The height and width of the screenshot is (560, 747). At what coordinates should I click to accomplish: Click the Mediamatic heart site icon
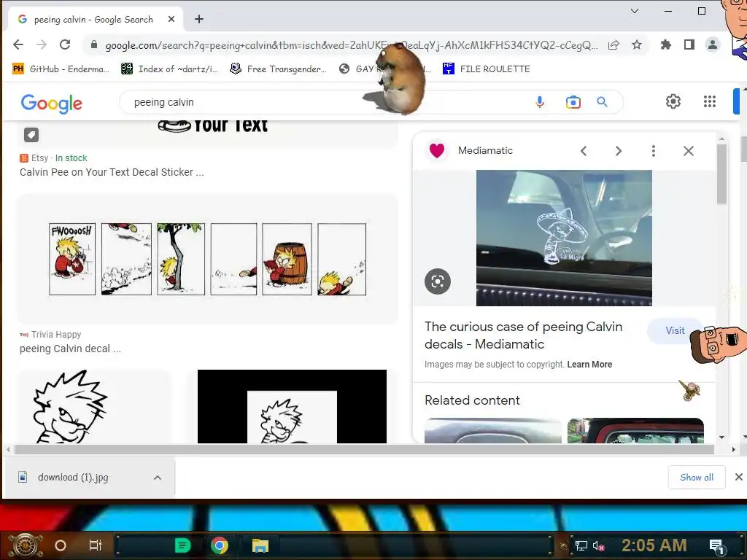(x=437, y=150)
